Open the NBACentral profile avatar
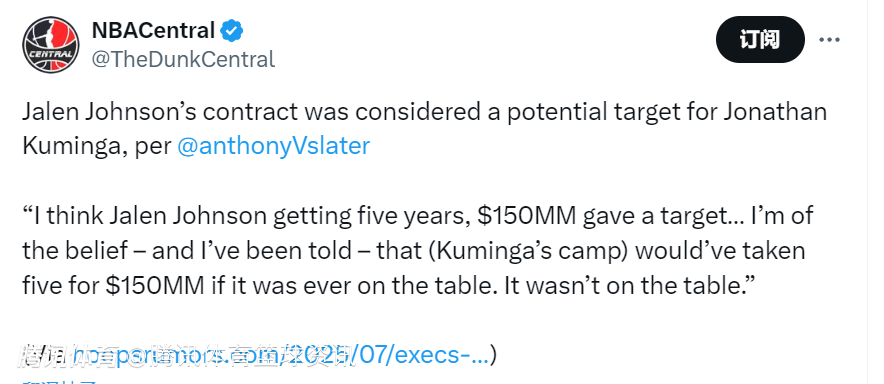The height and width of the screenshot is (384, 884). click(51, 44)
